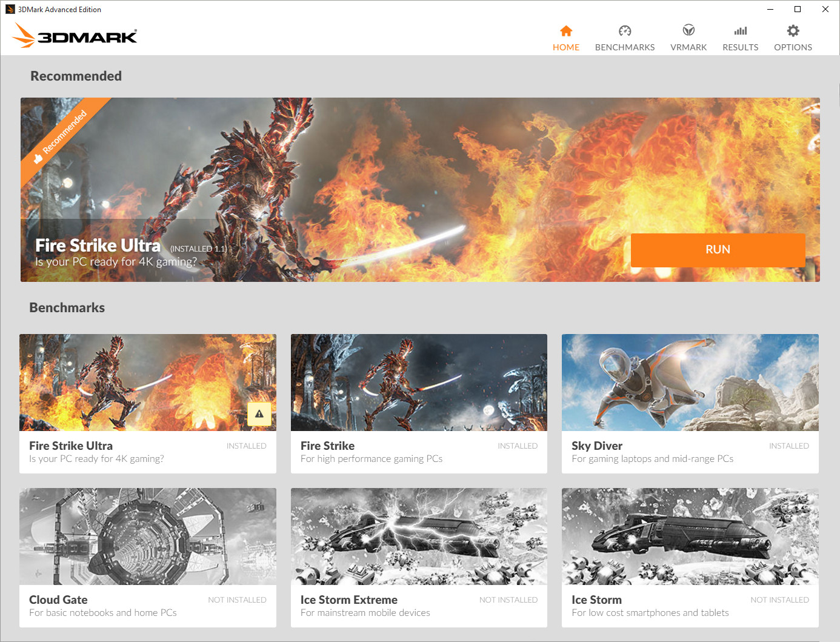This screenshot has height=642, width=840.
Task: Click the Fire Strike Ultra card title
Action: click(x=71, y=446)
